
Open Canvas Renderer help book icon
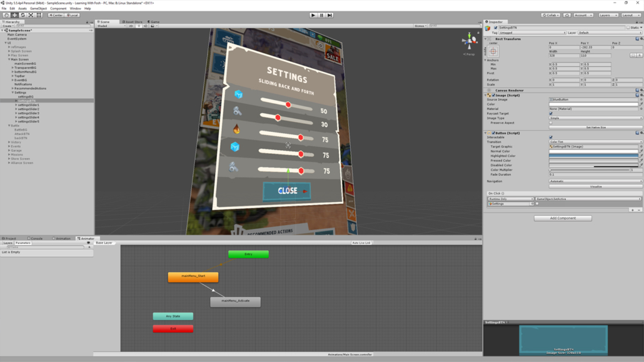637,91
